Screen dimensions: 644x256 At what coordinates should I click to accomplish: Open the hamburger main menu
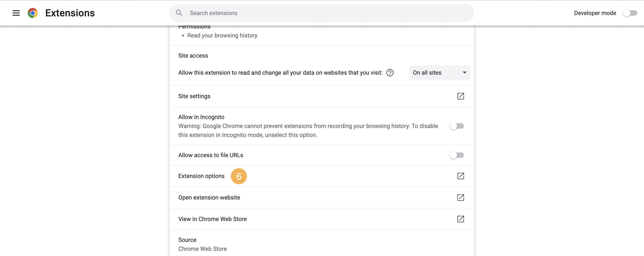pyautogui.click(x=16, y=13)
